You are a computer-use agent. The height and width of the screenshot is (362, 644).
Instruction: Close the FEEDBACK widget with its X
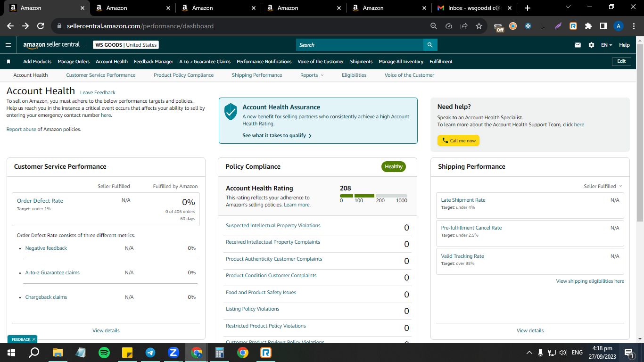click(x=34, y=339)
